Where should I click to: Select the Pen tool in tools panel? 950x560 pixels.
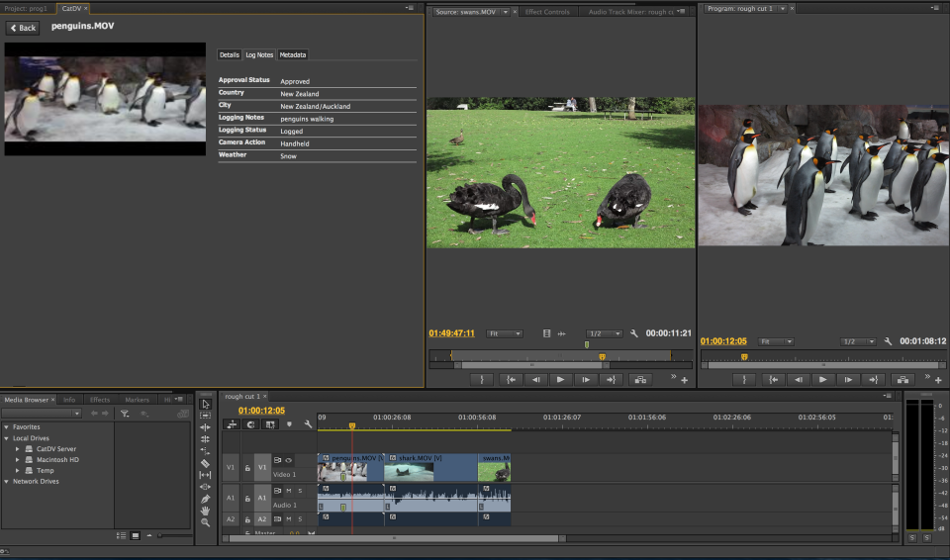pyautogui.click(x=205, y=499)
